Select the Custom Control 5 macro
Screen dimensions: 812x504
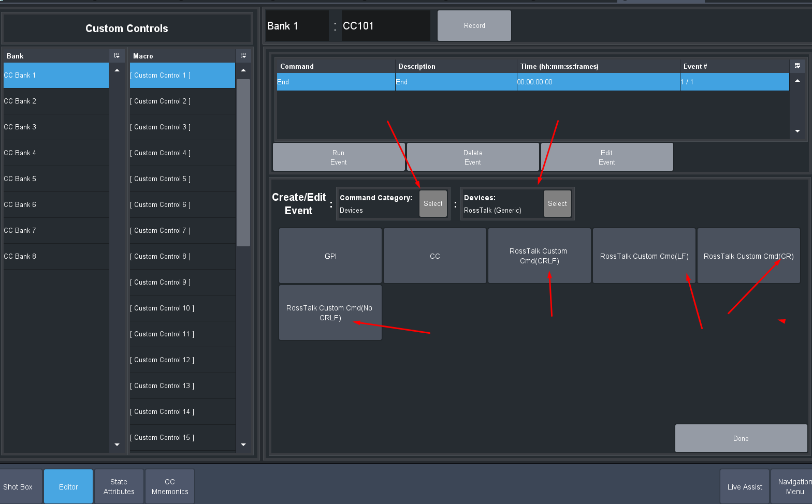[182, 179]
